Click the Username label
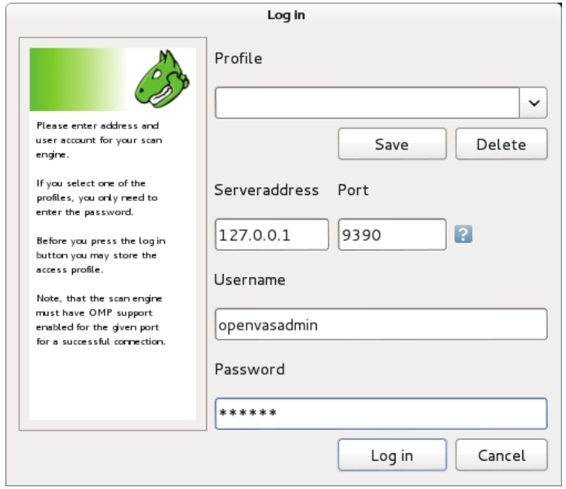The width and height of the screenshot is (566, 489). pos(250,280)
